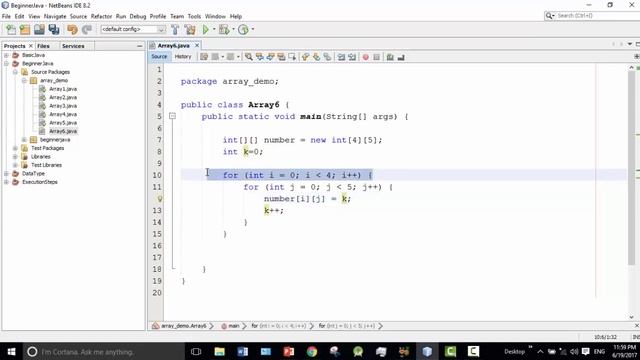Expand the Libraries node
Viewport: 640px width, 360px height.
15,157
